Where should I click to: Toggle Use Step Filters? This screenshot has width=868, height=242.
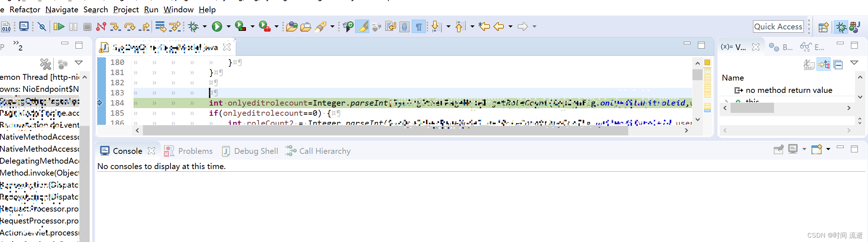tap(175, 26)
